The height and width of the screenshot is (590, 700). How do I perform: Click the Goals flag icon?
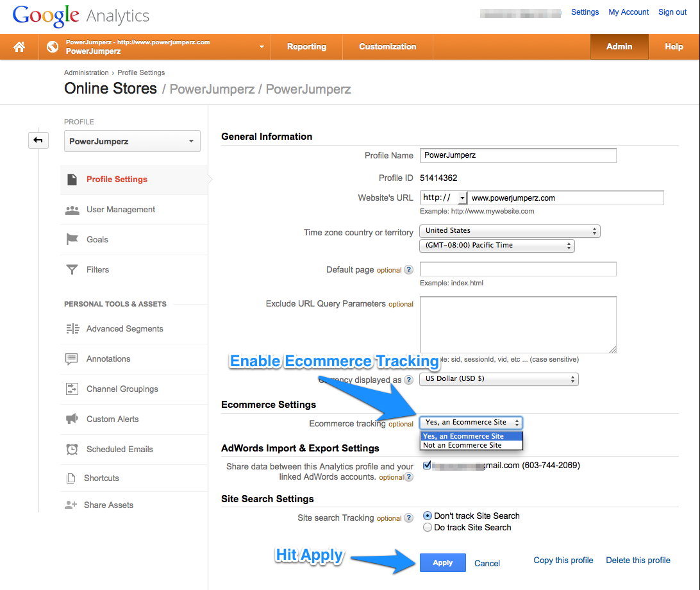72,239
